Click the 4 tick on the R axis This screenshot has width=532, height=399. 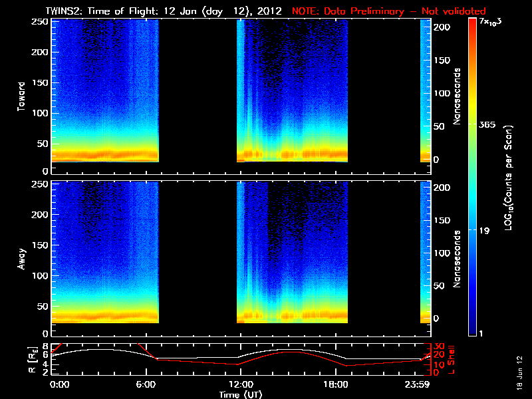click(x=47, y=364)
